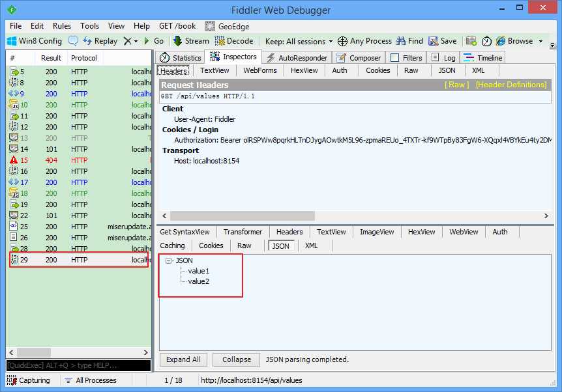Screen dimensions: 562x392
Task: Click the Any Process target icon
Action: coord(342,41)
